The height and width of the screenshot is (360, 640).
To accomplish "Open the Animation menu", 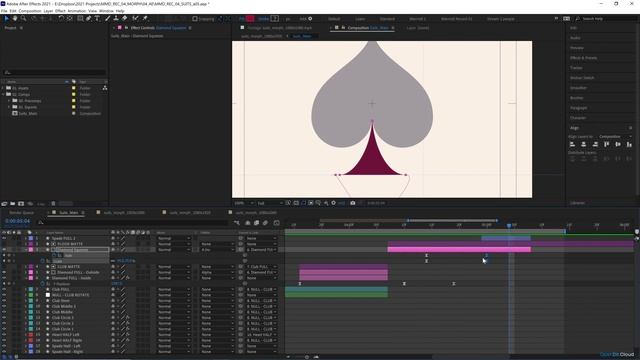I will pyautogui.click(x=76, y=11).
